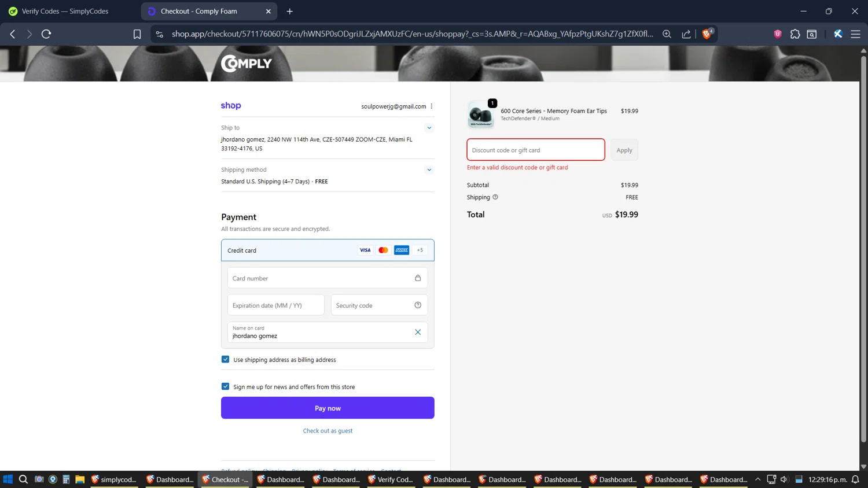The width and height of the screenshot is (868, 488).
Task: Show hidden system tray icons
Action: pos(757,479)
